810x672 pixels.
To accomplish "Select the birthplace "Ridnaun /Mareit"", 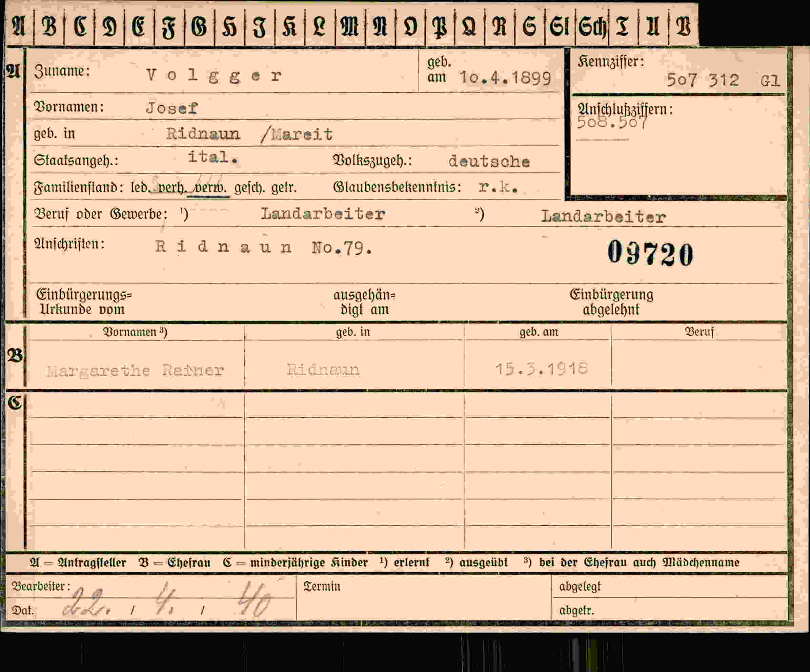I will 249,134.
